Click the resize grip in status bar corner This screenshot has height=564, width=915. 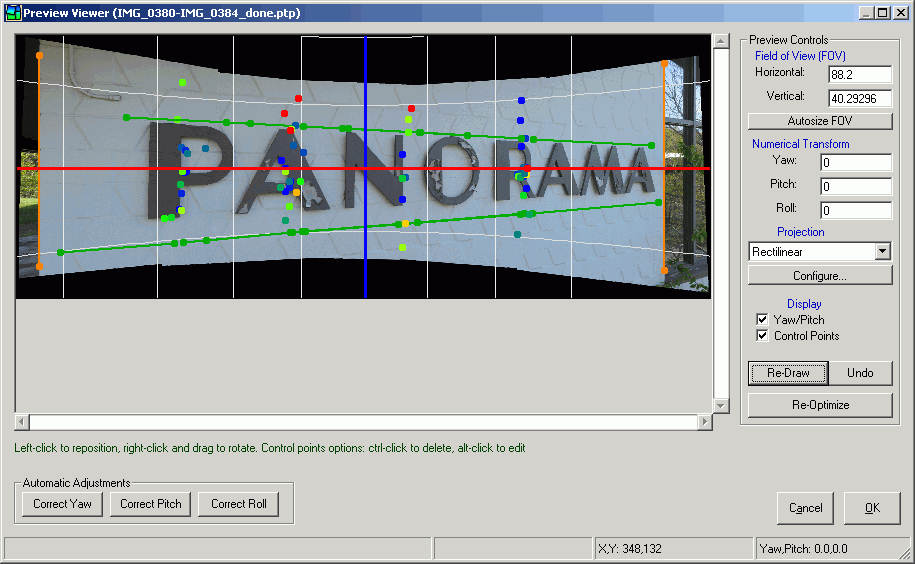pos(906,554)
